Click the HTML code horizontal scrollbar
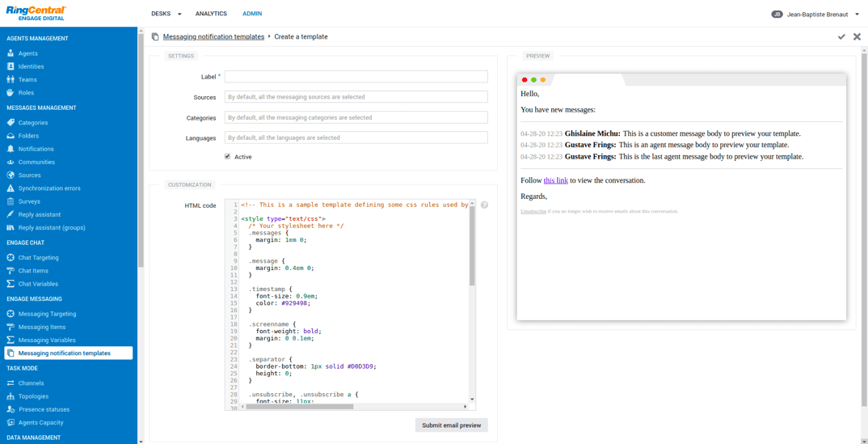Viewport: 868px width, 444px height. tap(299, 407)
